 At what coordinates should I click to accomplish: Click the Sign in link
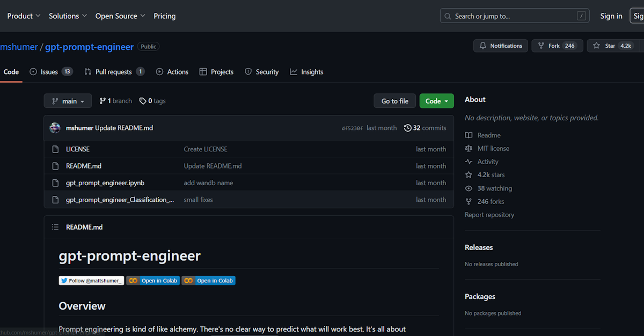click(x=611, y=16)
